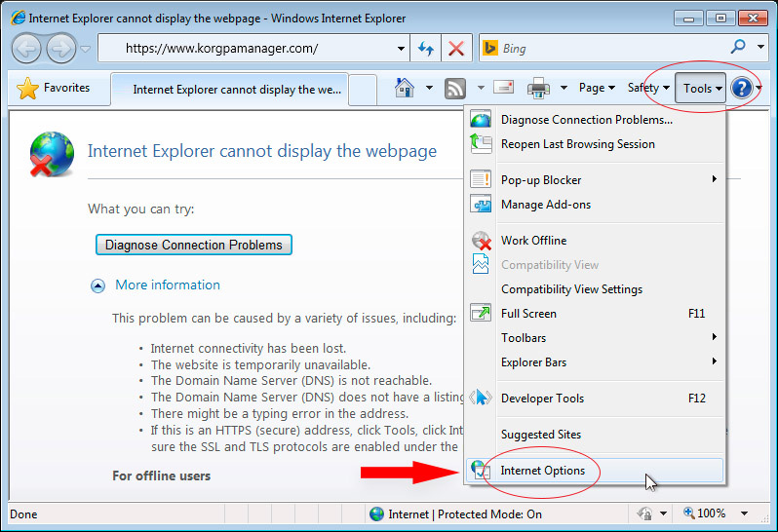Expand the feeds dropdown arrow
Image resolution: width=778 pixels, height=532 pixels.
(x=481, y=89)
